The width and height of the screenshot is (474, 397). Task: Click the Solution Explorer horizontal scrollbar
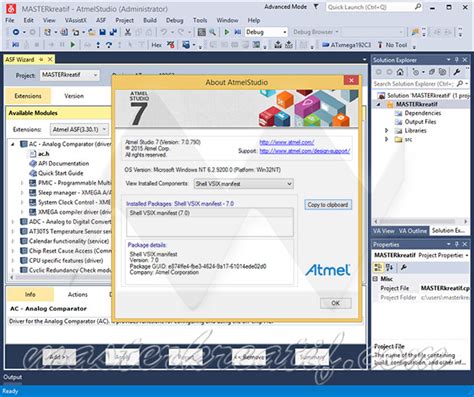click(421, 221)
